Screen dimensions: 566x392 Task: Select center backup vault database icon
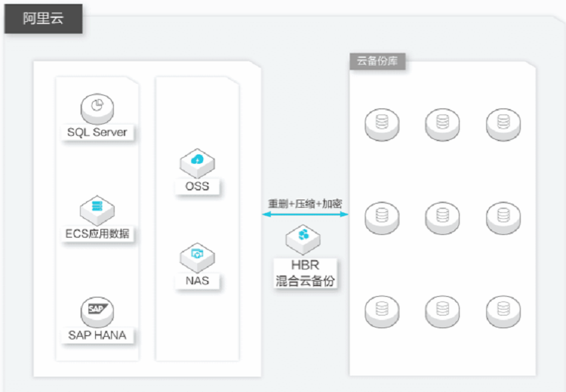(x=442, y=218)
